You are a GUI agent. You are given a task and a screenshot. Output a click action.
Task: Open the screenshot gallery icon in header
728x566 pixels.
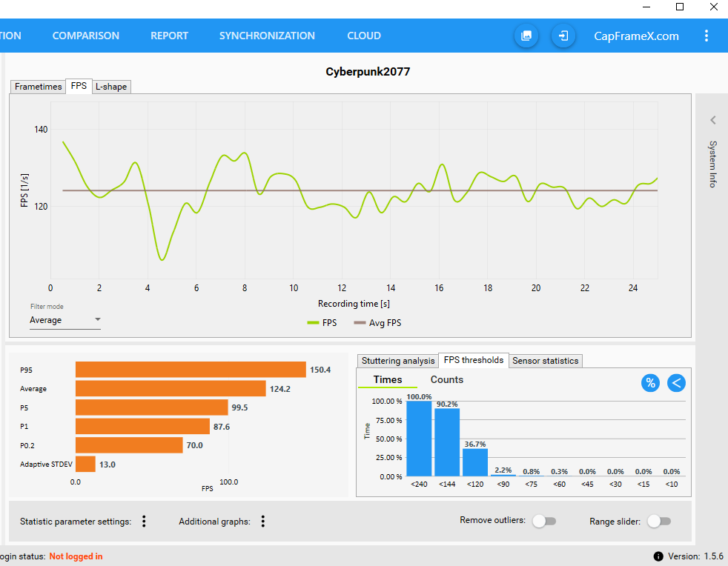coord(526,36)
